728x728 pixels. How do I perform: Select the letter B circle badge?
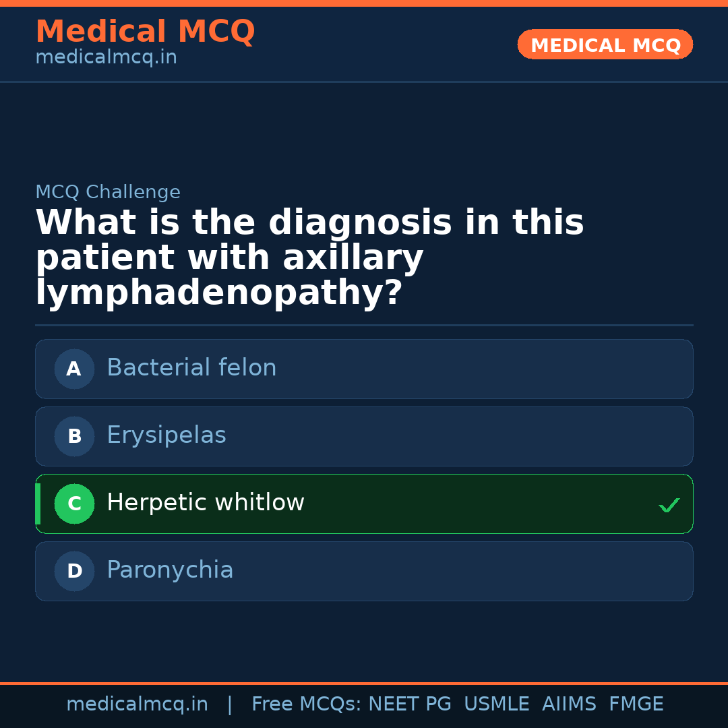point(74,436)
